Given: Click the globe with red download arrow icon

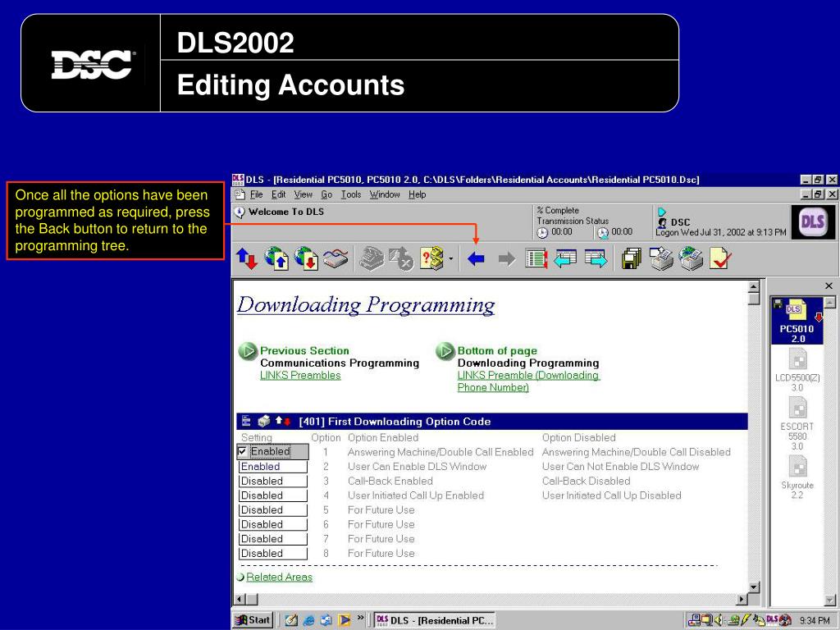Looking at the screenshot, I should 307,258.
